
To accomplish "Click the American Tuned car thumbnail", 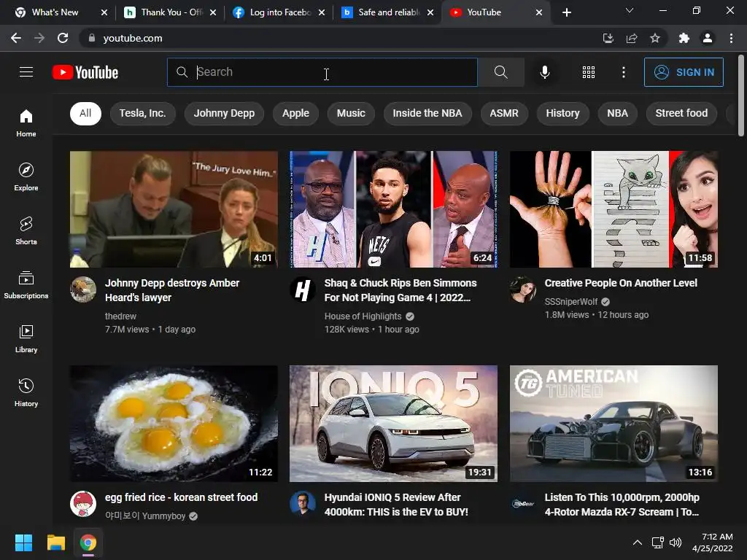I will tap(614, 424).
